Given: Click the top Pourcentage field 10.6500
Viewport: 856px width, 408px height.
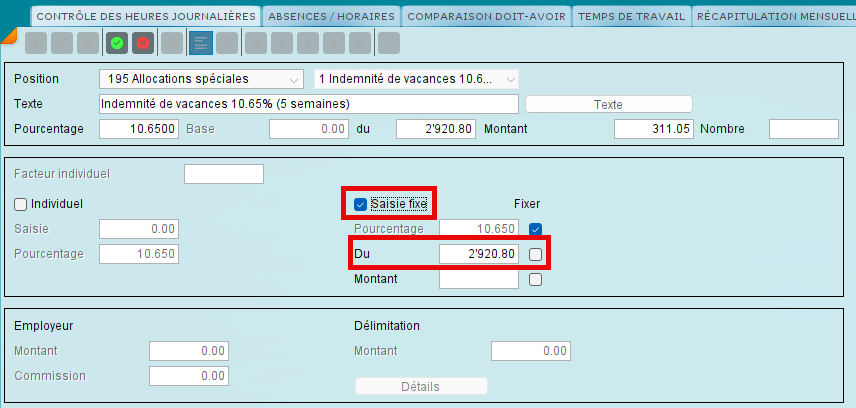Looking at the screenshot, I should click(139, 129).
